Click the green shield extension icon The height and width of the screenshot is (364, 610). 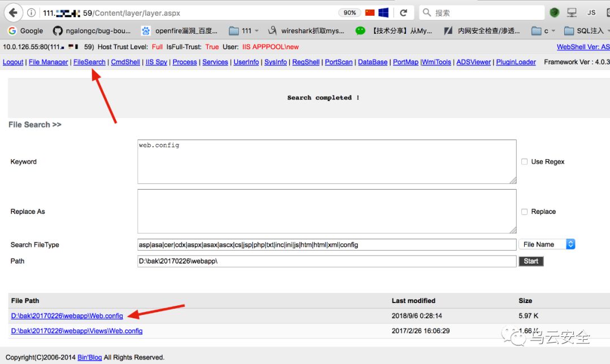(555, 13)
